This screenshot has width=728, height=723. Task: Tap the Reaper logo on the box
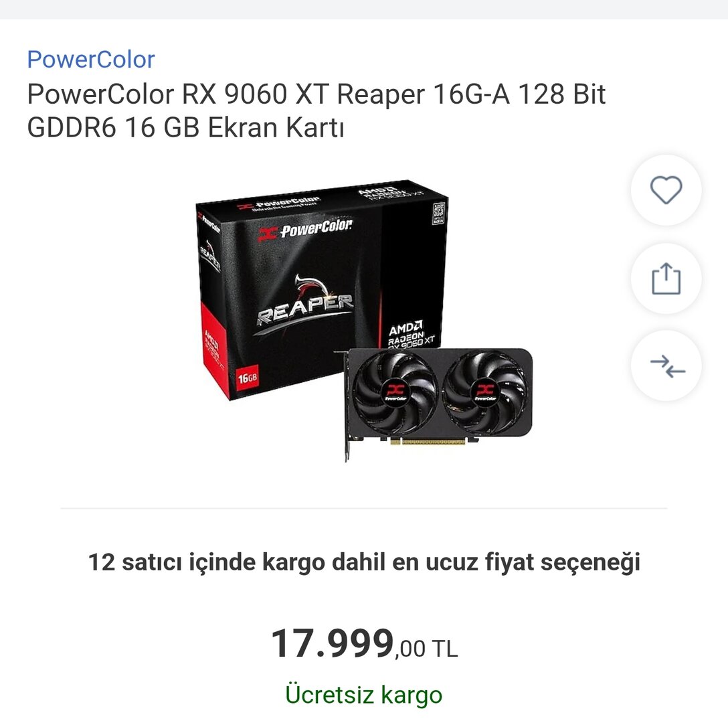[x=305, y=304]
